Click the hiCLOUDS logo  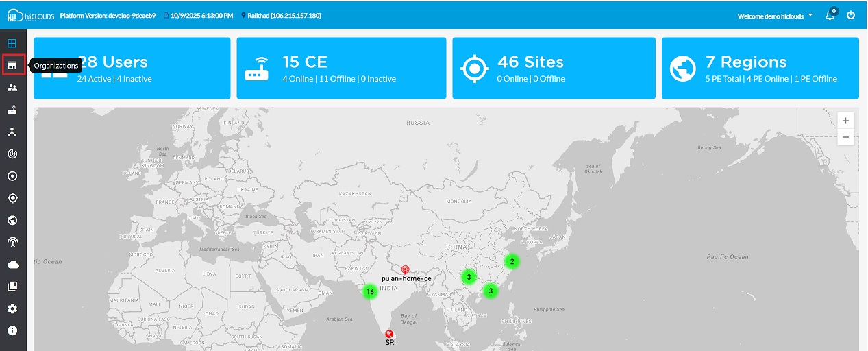30,15
